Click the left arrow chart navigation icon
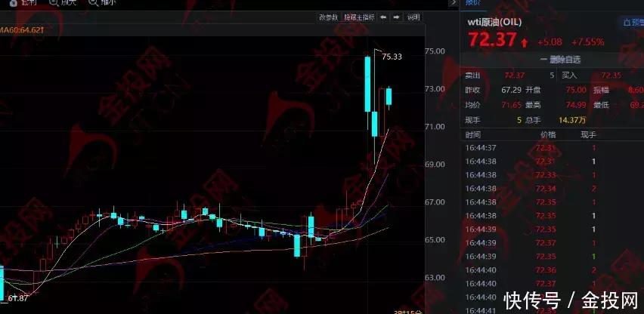 tap(383, 17)
